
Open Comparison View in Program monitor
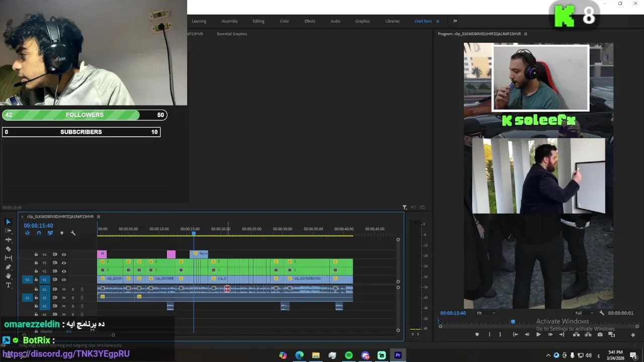[611, 334]
